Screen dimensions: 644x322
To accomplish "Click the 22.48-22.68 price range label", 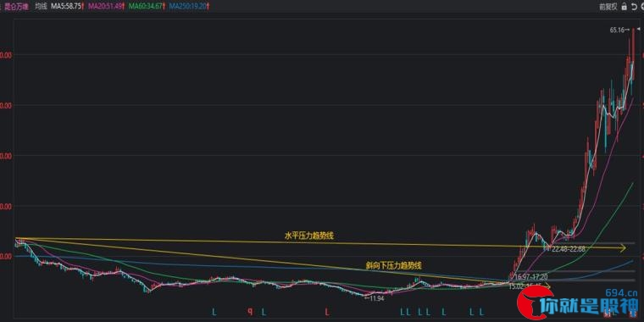I will point(569,249).
